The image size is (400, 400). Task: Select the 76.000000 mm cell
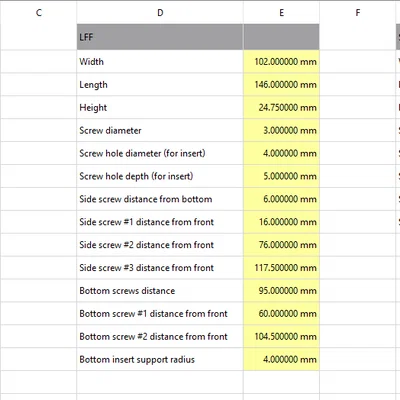(x=281, y=245)
